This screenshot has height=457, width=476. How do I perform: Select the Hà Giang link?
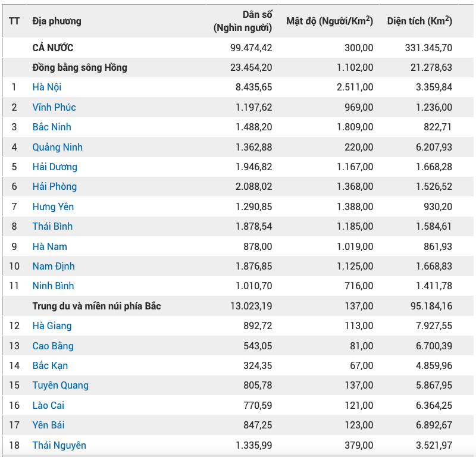click(x=52, y=325)
